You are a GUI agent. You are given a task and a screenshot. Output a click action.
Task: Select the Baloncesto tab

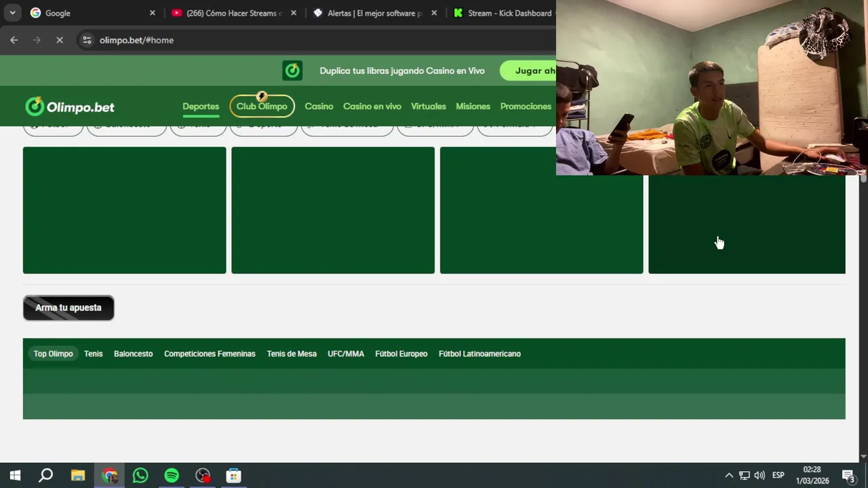134,354
